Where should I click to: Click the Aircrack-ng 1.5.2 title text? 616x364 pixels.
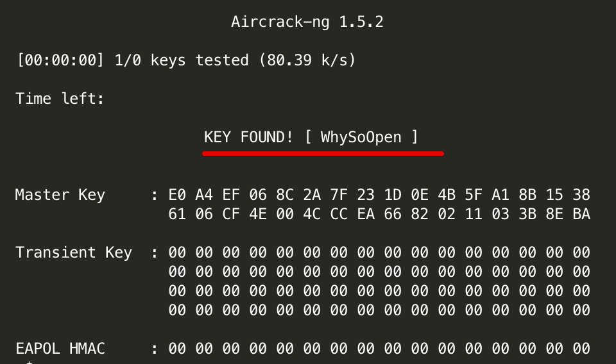tap(307, 22)
